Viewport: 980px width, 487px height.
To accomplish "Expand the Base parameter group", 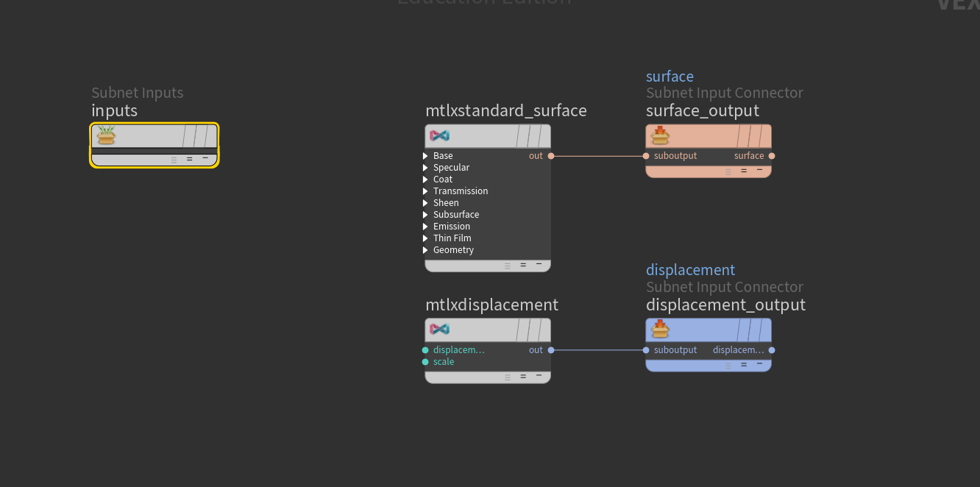I will (425, 156).
